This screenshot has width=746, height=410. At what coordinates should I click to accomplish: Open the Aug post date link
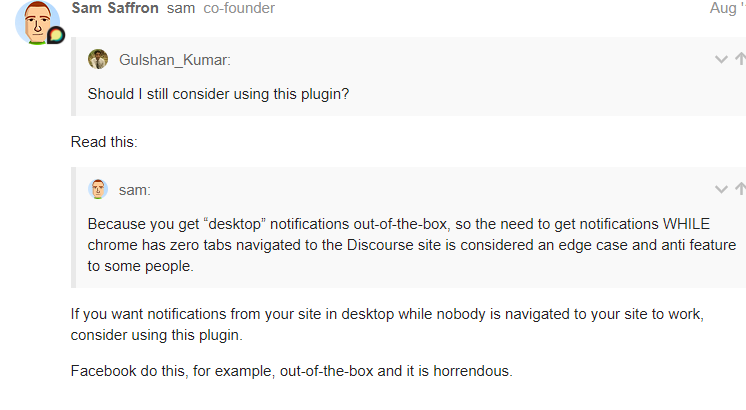[727, 8]
